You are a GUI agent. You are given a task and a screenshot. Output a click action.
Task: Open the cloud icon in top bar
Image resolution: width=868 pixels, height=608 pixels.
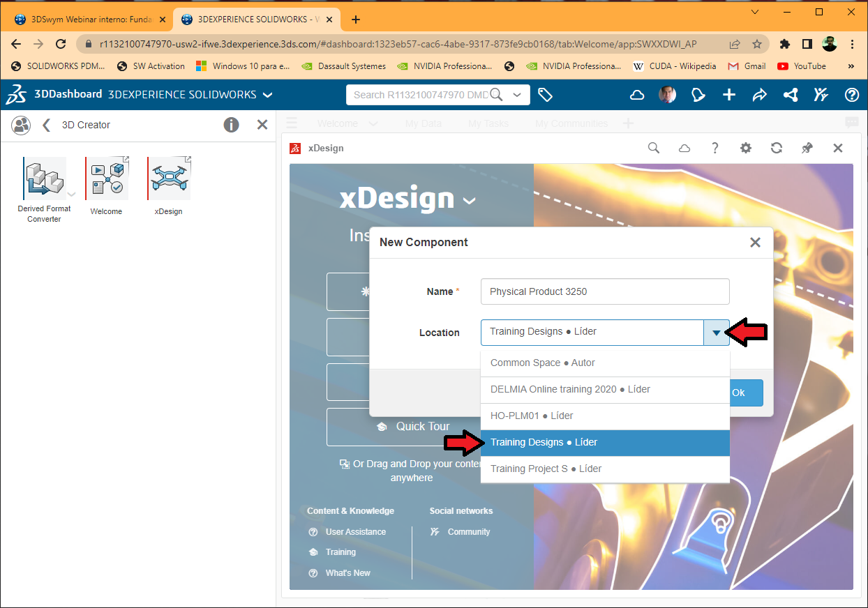point(637,95)
